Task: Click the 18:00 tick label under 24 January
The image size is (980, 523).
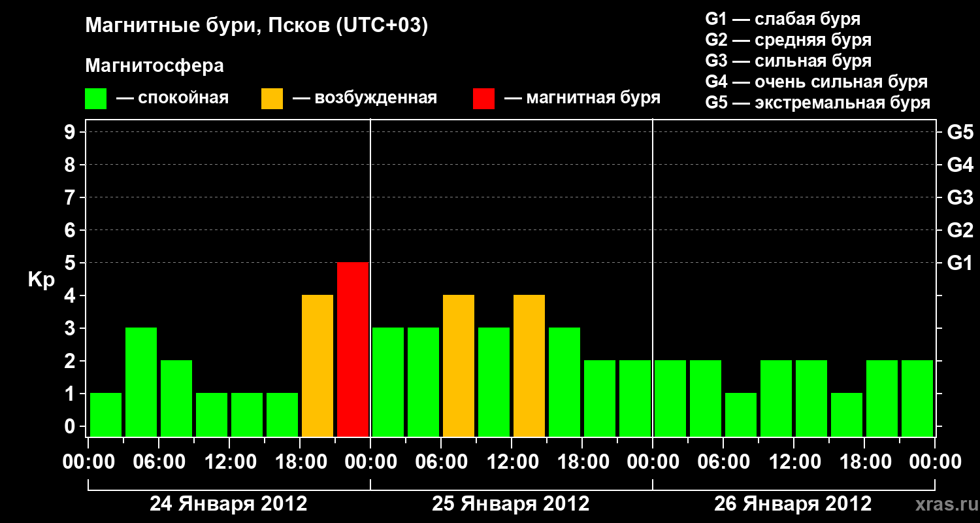Action: [x=300, y=462]
